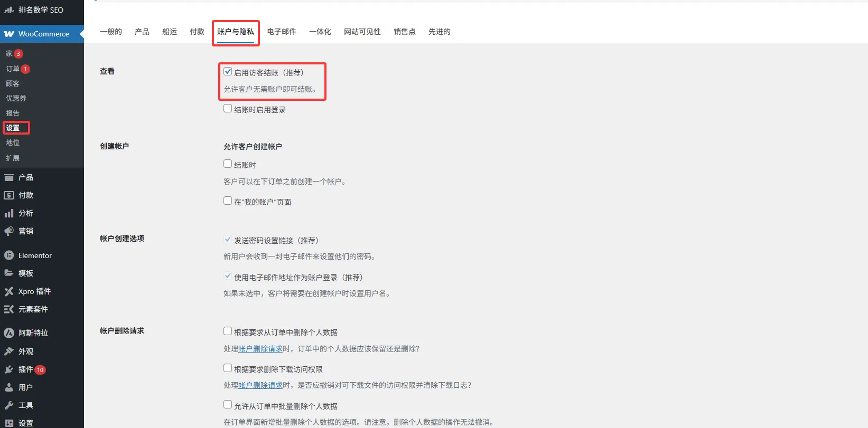Click the 模板 folder icon
Screen dimensions: 868x428
pos(9,273)
